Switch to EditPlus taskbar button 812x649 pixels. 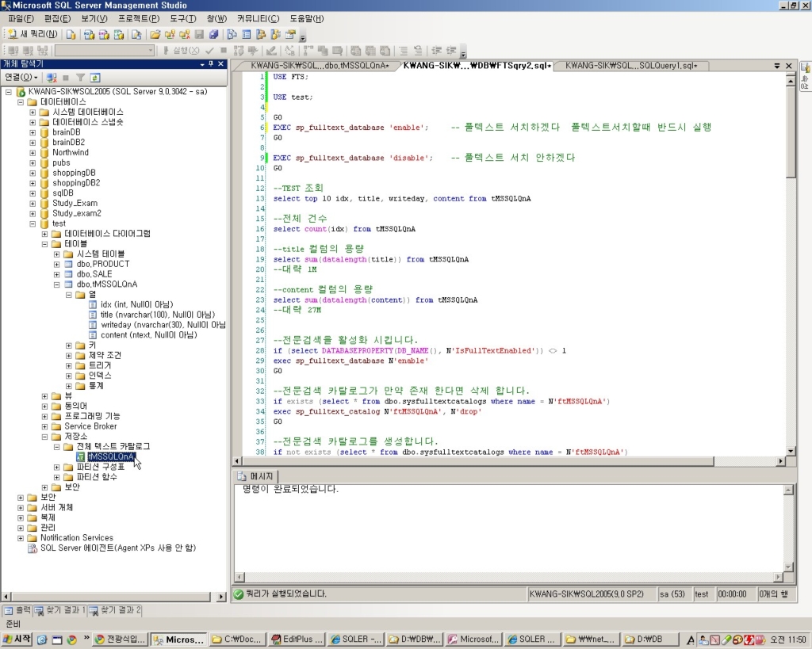coord(298,639)
